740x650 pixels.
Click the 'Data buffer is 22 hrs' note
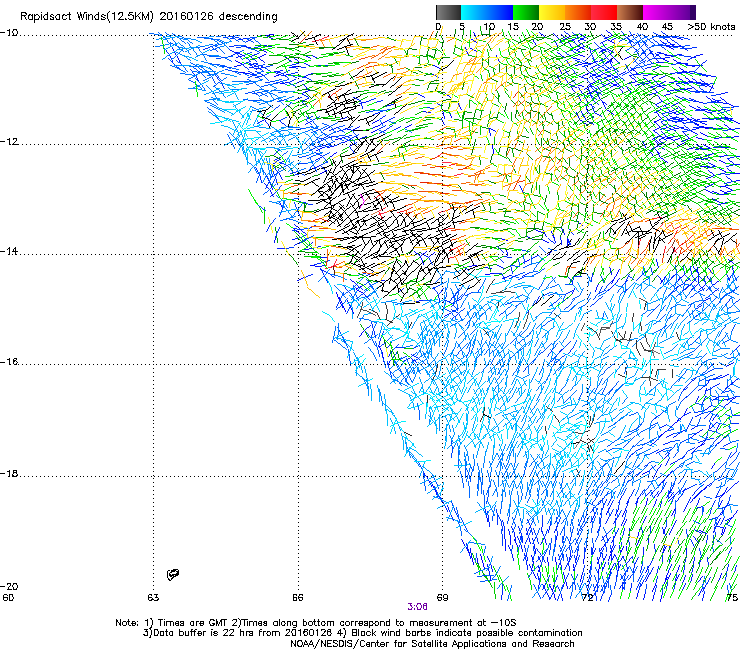(238, 633)
